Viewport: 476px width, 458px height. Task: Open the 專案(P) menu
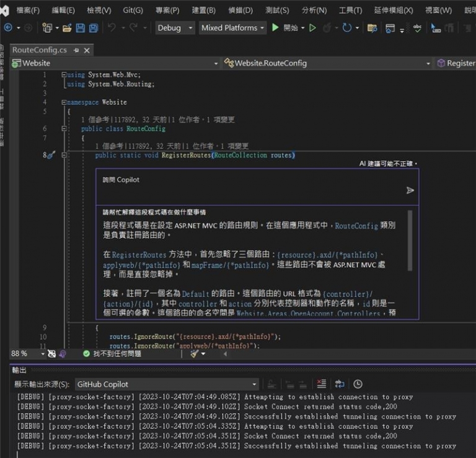coord(167,11)
